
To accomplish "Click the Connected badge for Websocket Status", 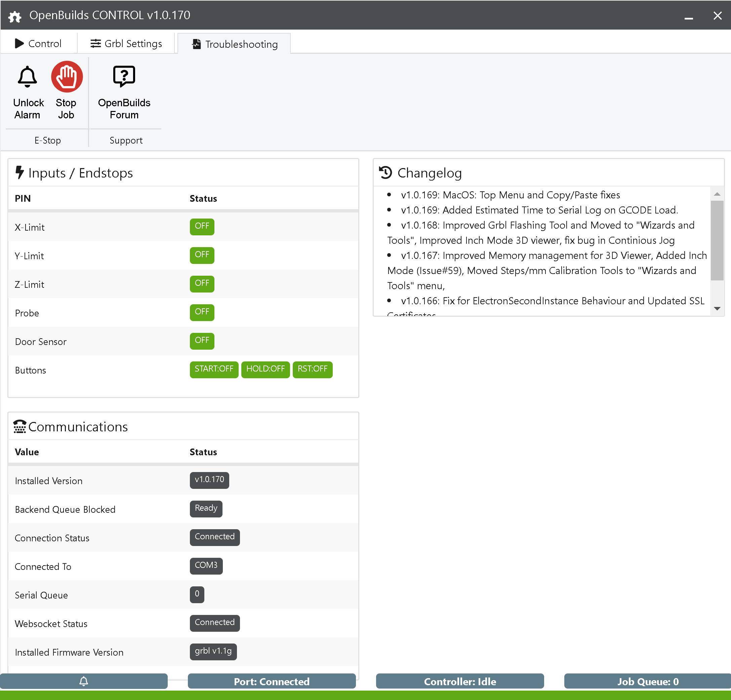I will click(214, 623).
